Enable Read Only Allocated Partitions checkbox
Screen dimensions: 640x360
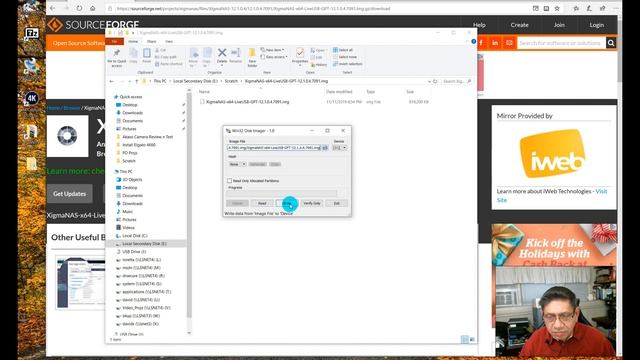(229, 180)
